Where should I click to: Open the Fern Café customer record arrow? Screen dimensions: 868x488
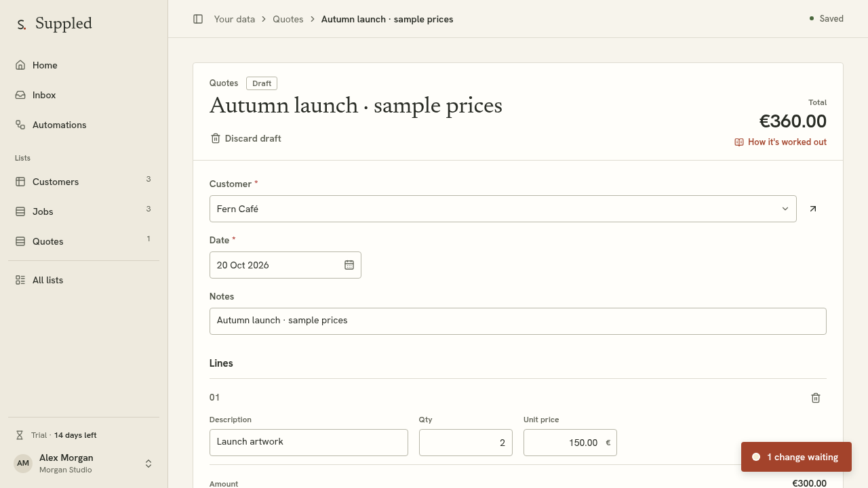tap(813, 209)
